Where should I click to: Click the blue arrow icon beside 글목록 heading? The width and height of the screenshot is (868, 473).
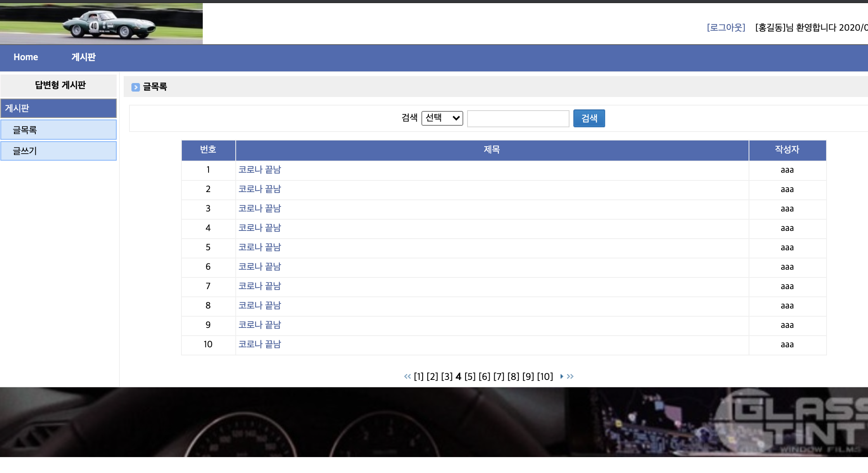point(135,87)
